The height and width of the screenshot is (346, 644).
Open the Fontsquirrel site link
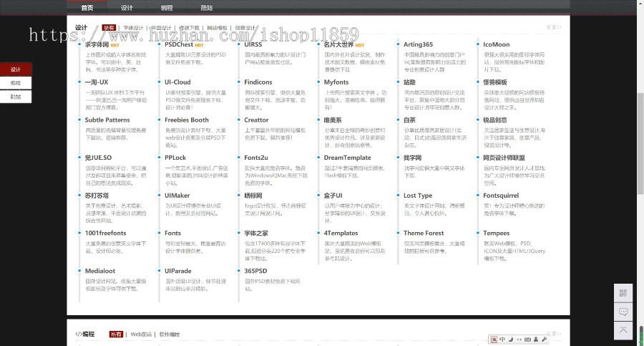click(x=501, y=196)
